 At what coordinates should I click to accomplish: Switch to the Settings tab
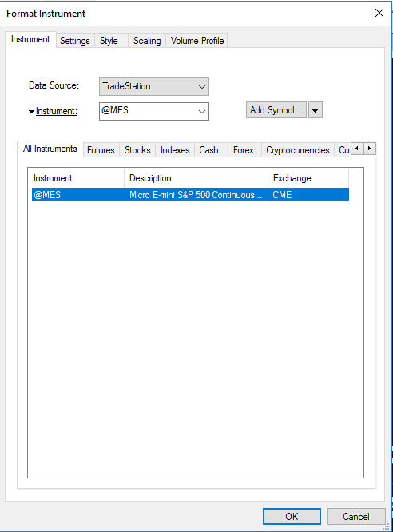(x=74, y=41)
